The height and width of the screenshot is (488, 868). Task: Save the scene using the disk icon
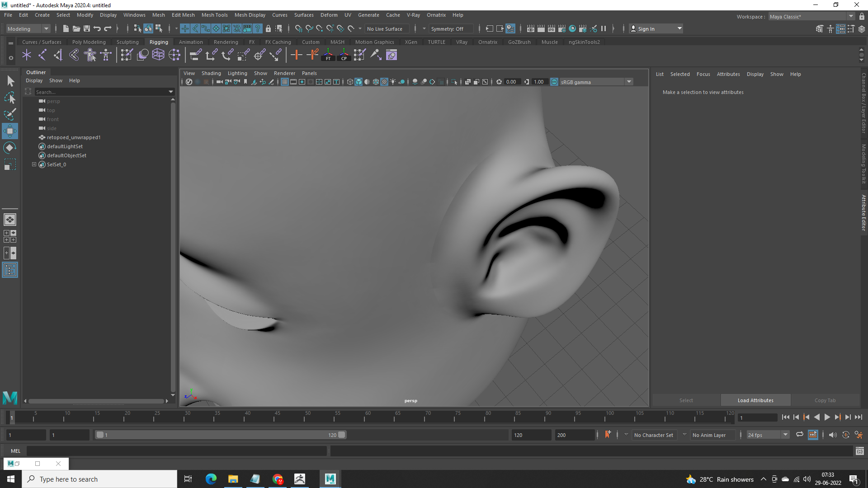(86, 29)
